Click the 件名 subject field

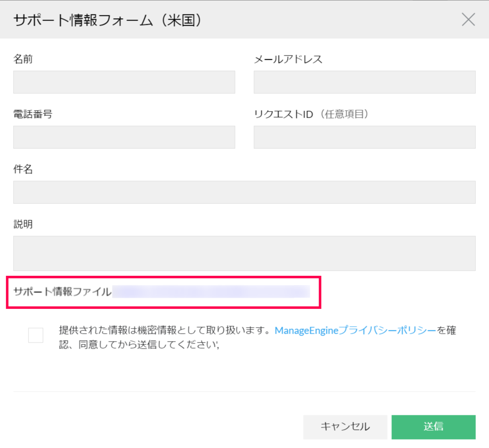coord(244,192)
